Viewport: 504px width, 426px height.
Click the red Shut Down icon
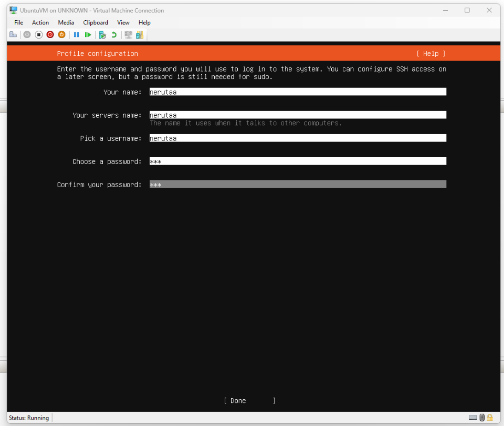50,35
